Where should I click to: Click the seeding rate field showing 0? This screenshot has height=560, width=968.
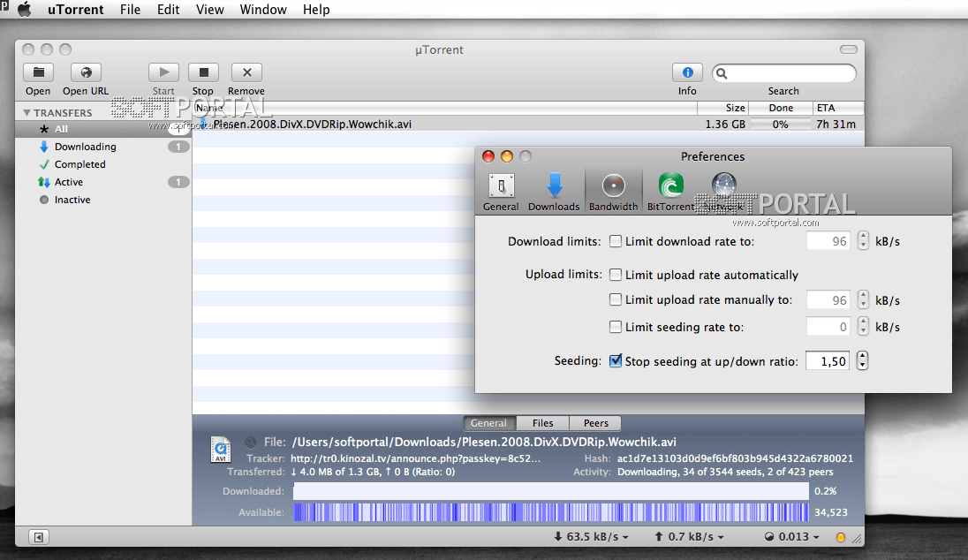pos(828,327)
